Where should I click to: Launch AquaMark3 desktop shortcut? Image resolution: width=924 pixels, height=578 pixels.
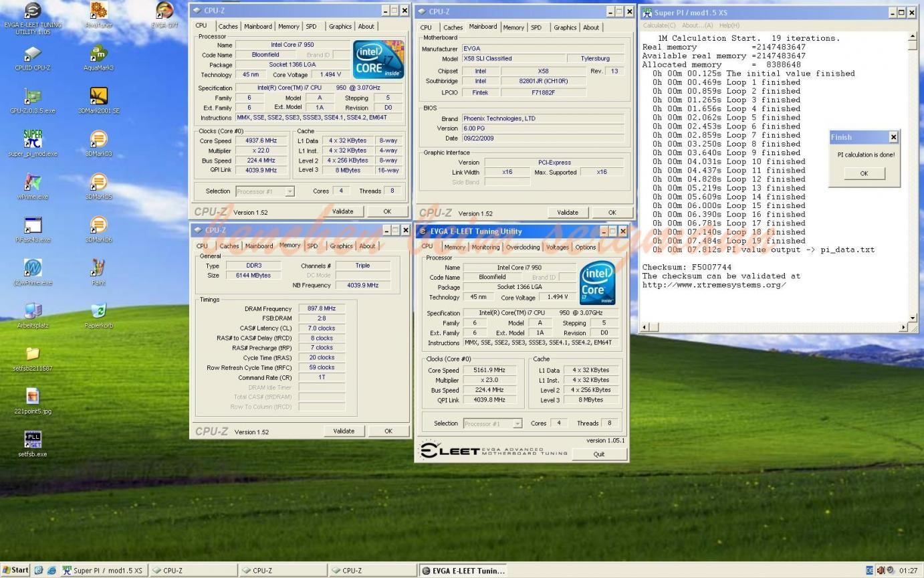click(x=98, y=58)
